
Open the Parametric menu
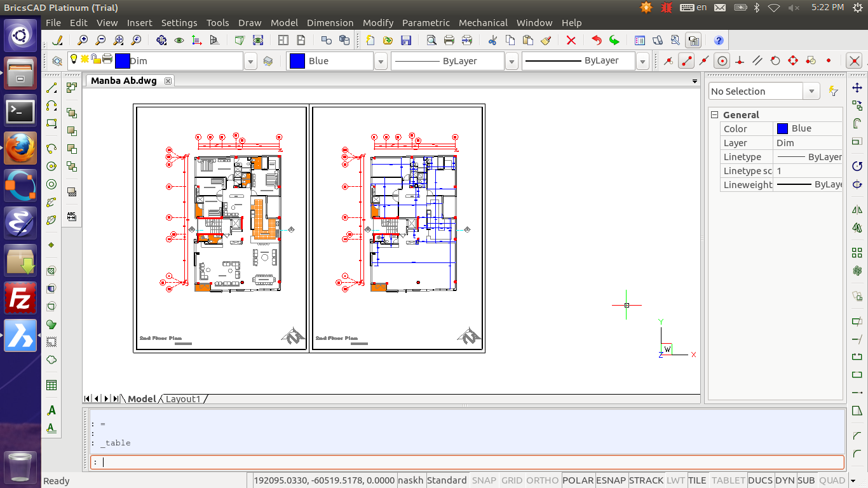coord(425,22)
